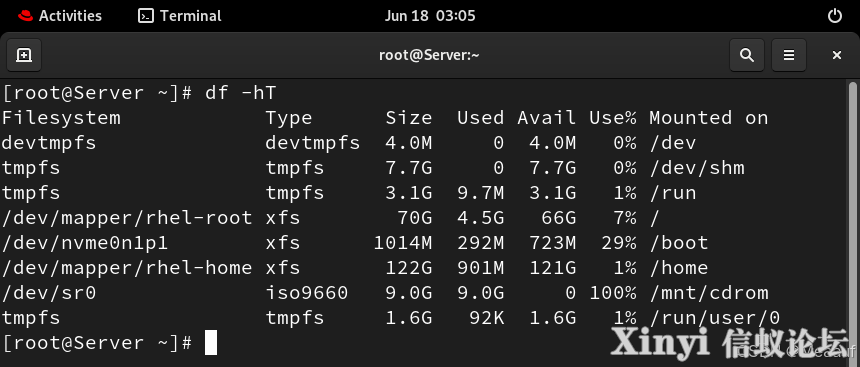Click the Terminal icon in top bar

(145, 16)
